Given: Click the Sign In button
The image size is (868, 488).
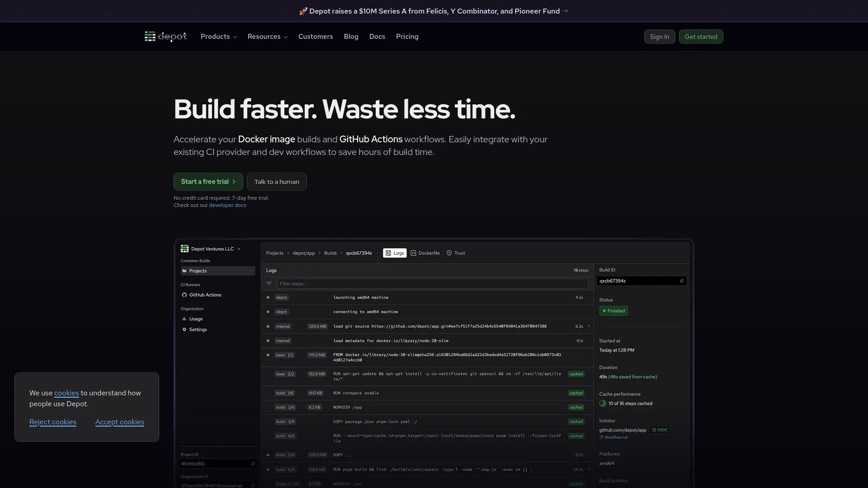Looking at the screenshot, I should (660, 37).
